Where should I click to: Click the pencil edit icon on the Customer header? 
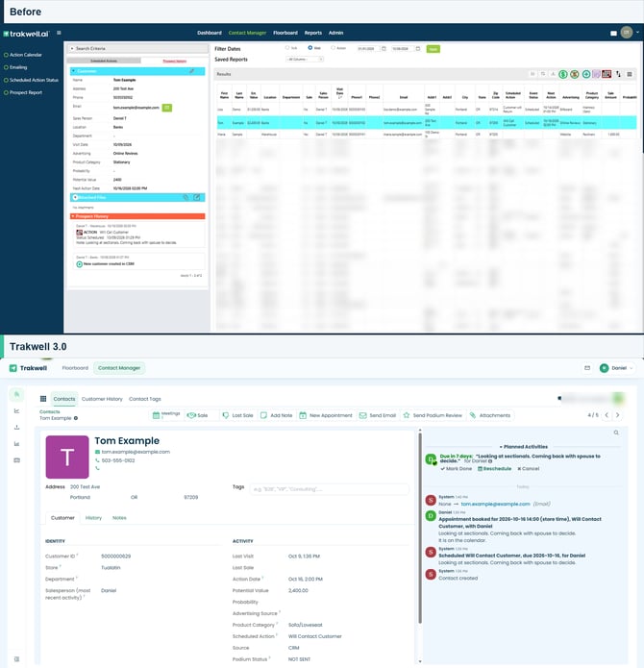click(192, 71)
